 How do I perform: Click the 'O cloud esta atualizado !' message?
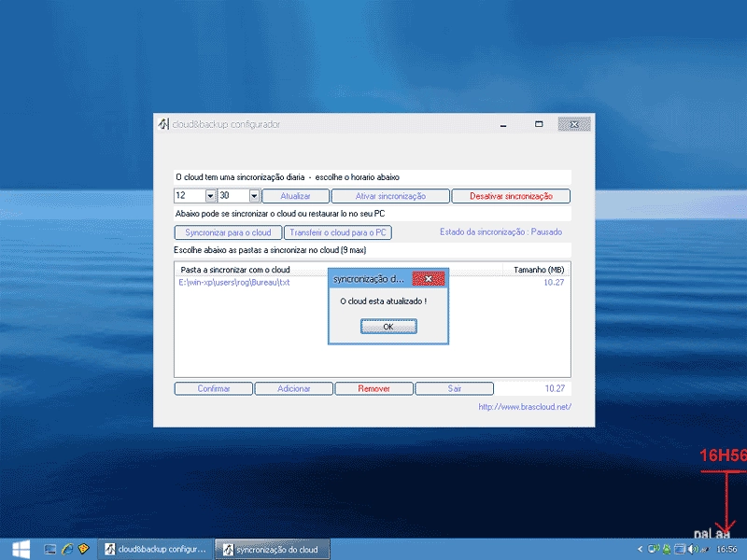coord(384,301)
